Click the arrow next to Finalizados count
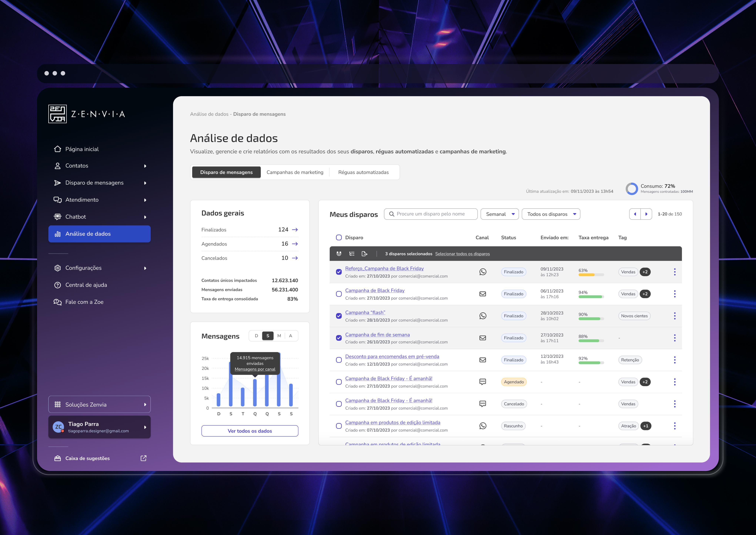Image resolution: width=756 pixels, height=535 pixels. coord(295,230)
